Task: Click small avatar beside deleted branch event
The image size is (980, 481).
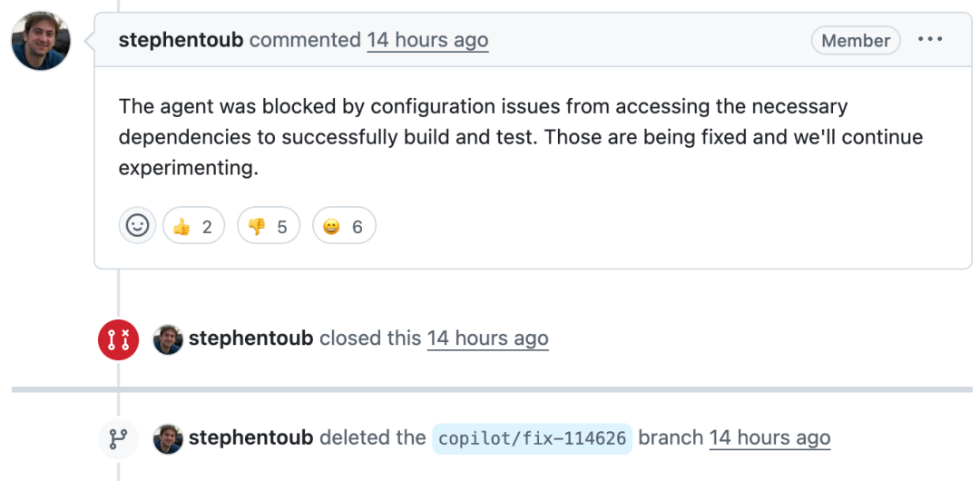Action: pyautogui.click(x=168, y=439)
